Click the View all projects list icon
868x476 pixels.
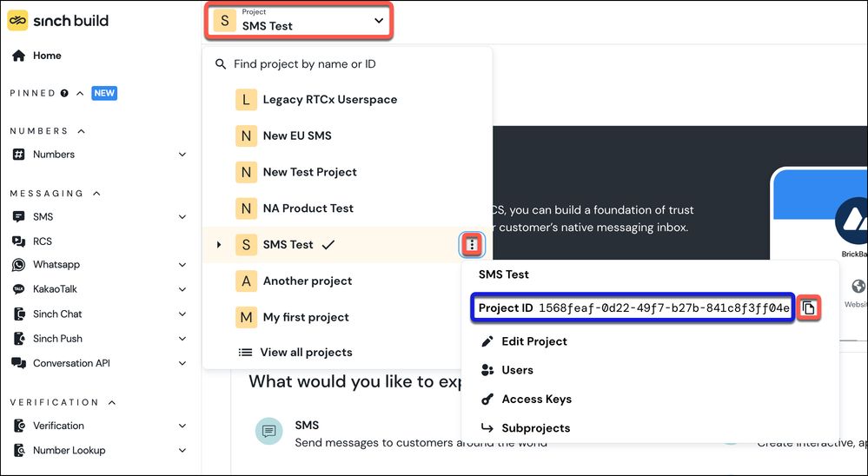click(245, 352)
